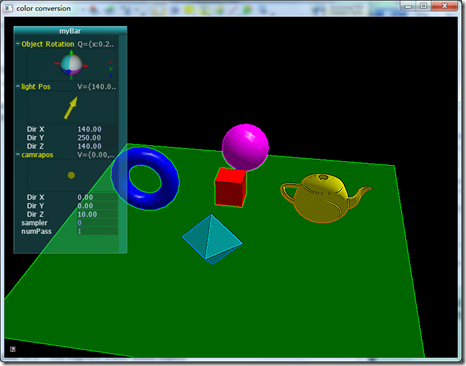466x366 pixels.
Task: Click the myBar panel title
Action: point(70,31)
